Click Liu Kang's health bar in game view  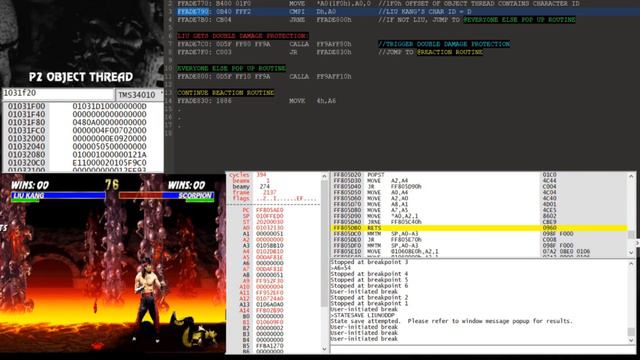pyautogui.click(x=58, y=196)
